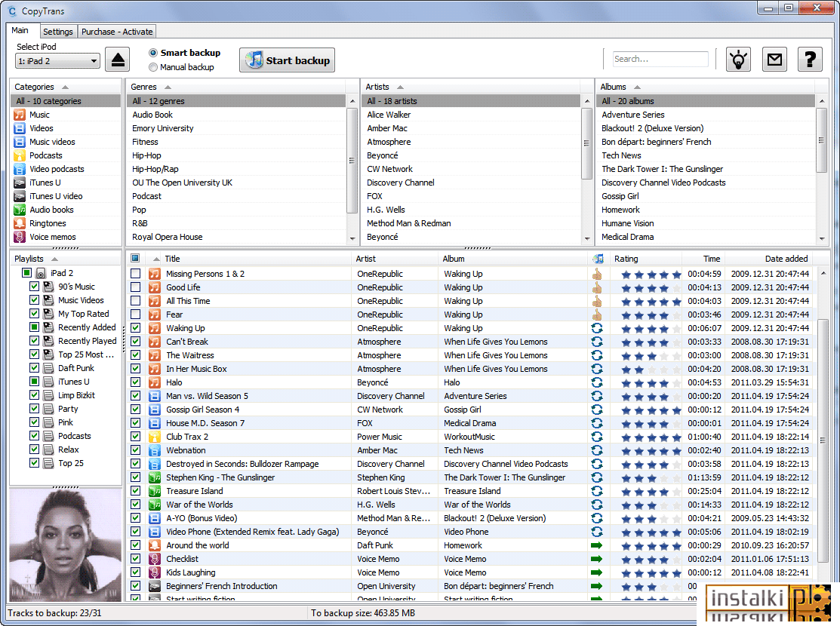This screenshot has width=840, height=626.
Task: Click the Search input field
Action: [660, 59]
